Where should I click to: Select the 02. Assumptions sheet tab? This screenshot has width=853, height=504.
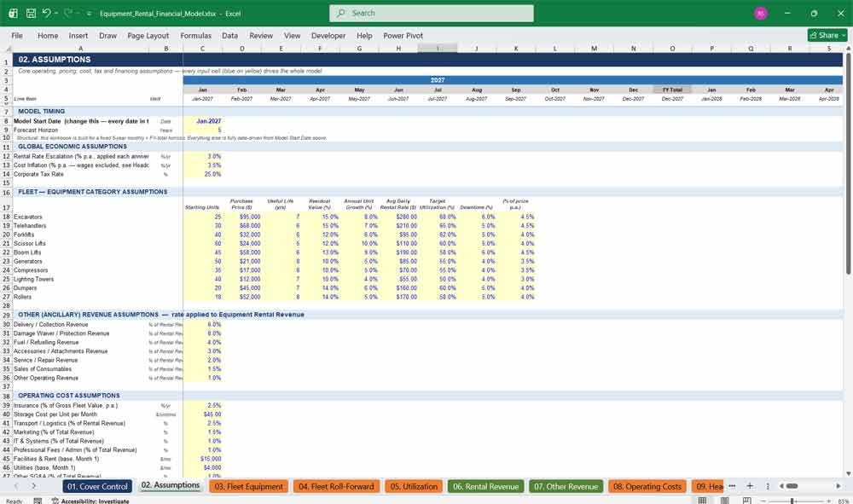tap(171, 485)
